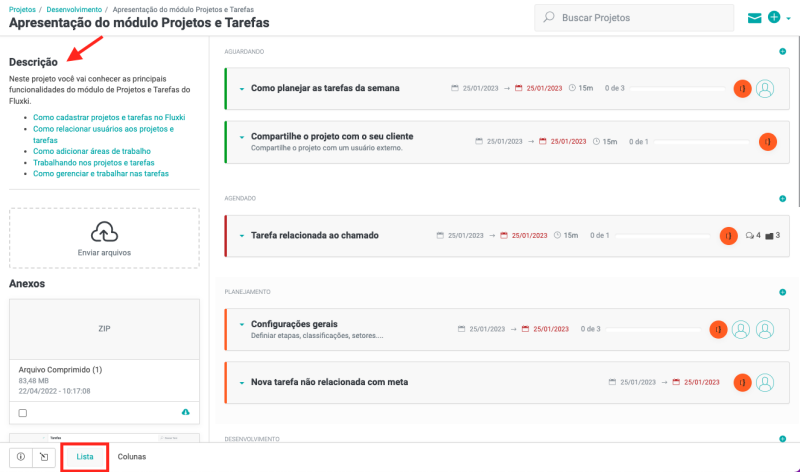Expand the Configurações gerais task
Viewport: 800px width, 472px height.
pyautogui.click(x=241, y=324)
